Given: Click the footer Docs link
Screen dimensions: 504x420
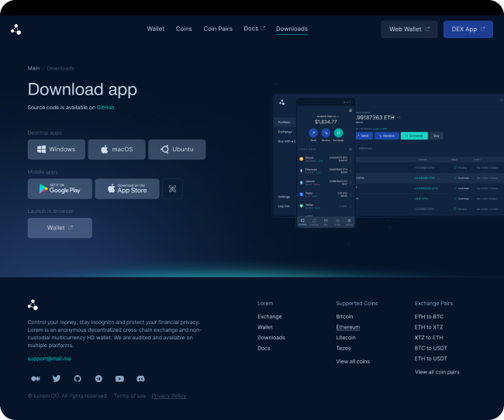Looking at the screenshot, I should [264, 348].
